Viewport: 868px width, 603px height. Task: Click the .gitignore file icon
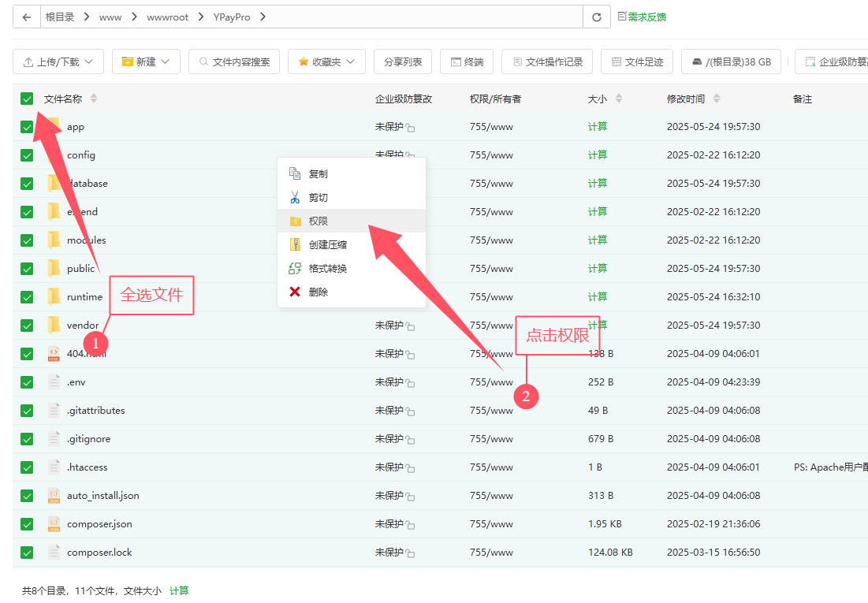point(54,438)
